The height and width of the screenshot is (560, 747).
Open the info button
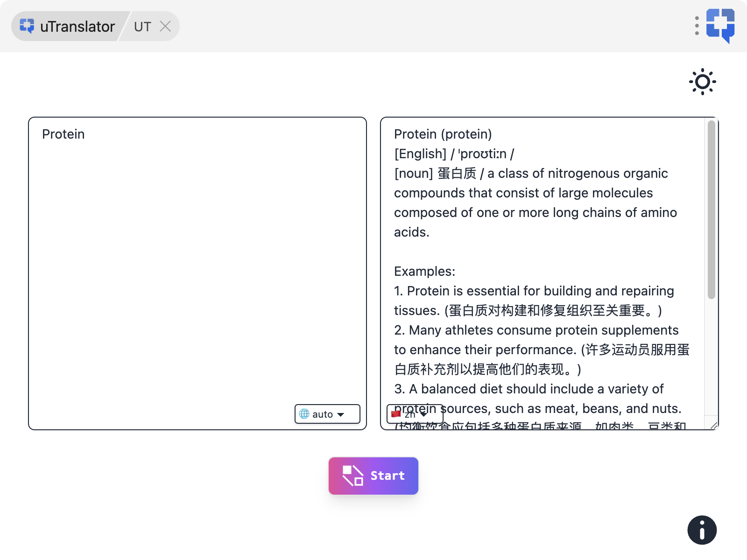[x=702, y=530]
